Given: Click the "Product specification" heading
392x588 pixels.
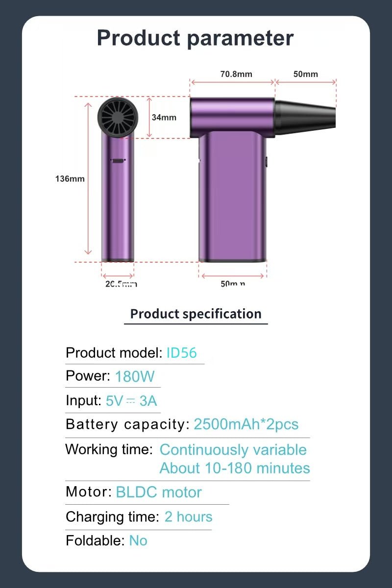Looking at the screenshot, I should pos(196,314).
